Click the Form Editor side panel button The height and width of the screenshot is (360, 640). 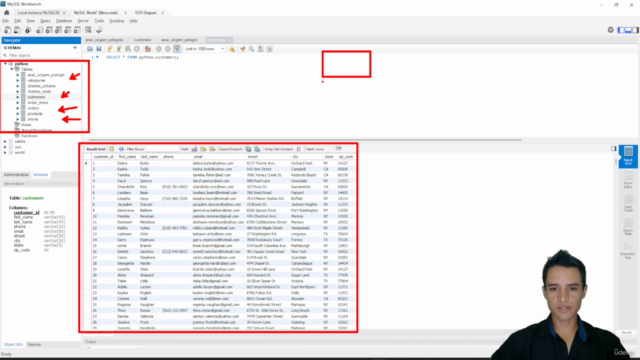pyautogui.click(x=628, y=180)
